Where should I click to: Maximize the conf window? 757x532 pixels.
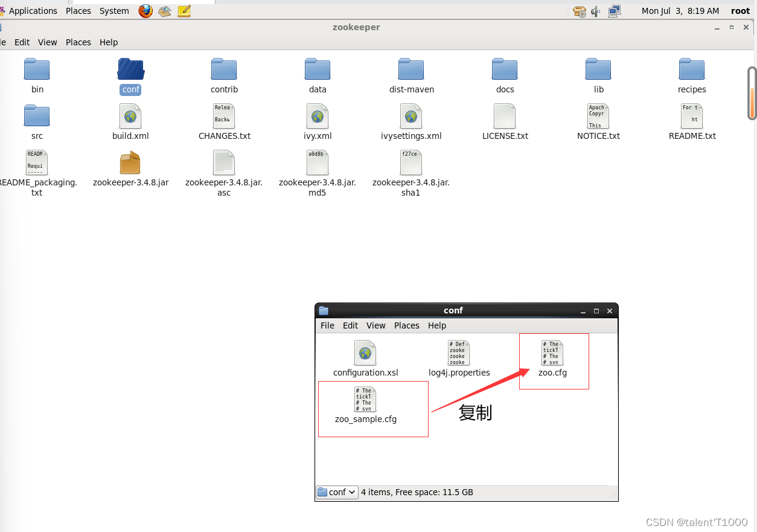[596, 311]
